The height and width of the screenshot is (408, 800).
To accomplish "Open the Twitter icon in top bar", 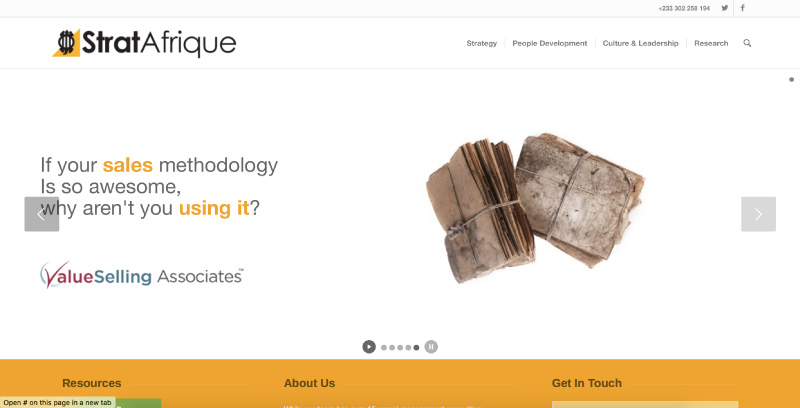I will point(724,8).
